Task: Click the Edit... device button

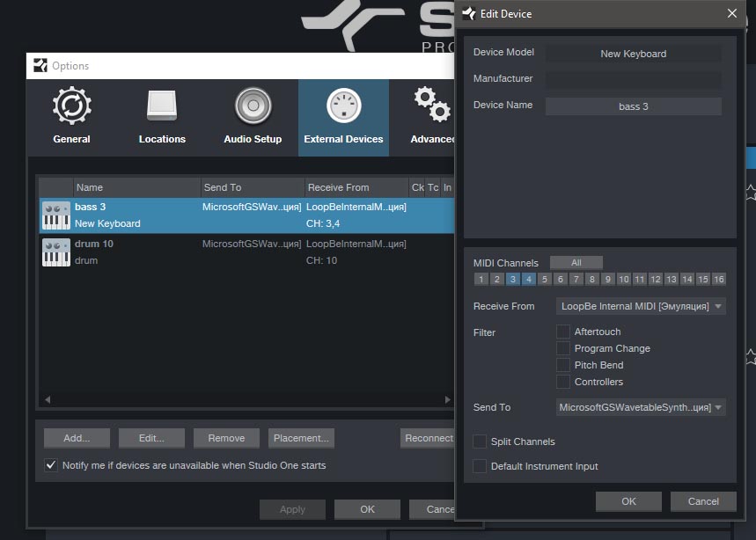Action: [151, 438]
